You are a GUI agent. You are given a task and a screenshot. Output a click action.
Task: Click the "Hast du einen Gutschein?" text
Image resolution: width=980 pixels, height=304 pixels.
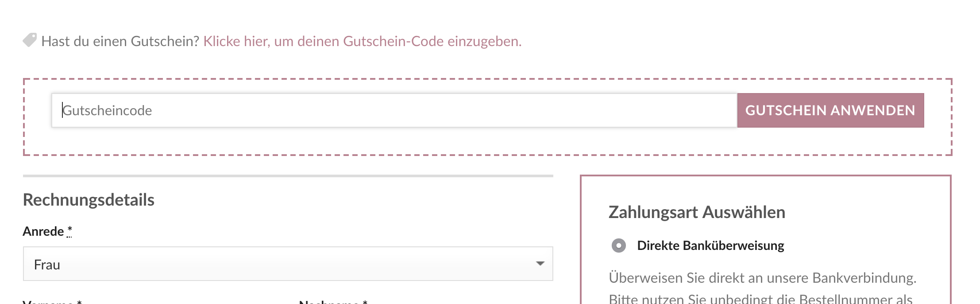point(120,41)
